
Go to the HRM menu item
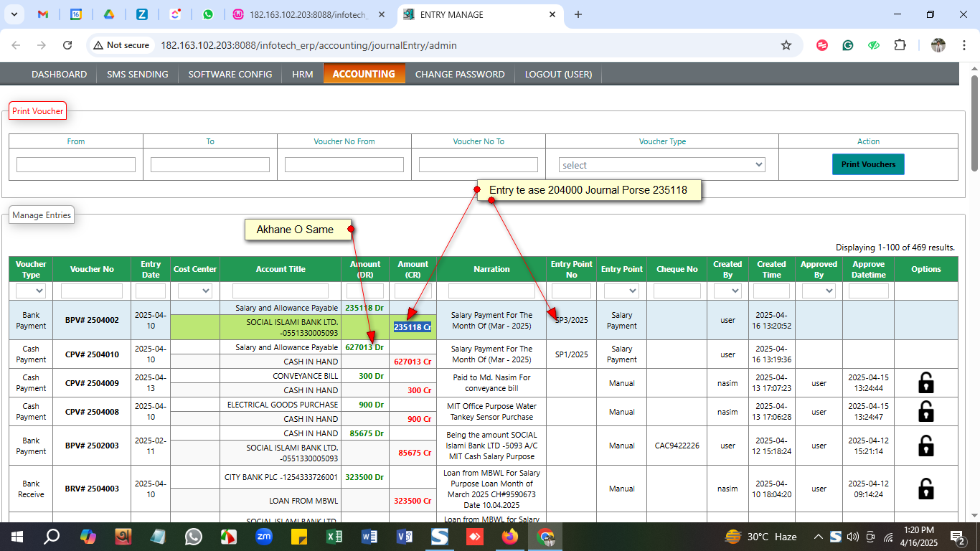[302, 74]
